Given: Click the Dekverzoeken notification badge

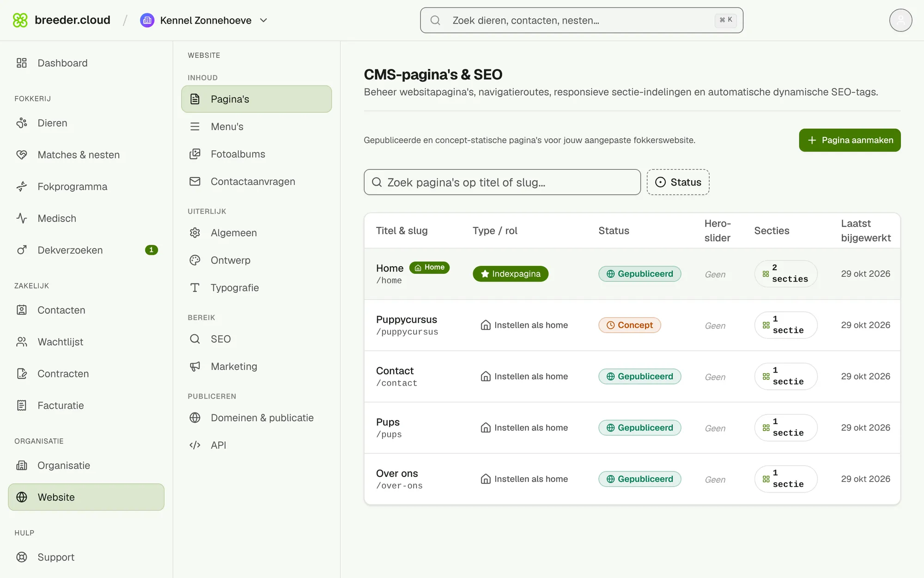Looking at the screenshot, I should tap(152, 250).
